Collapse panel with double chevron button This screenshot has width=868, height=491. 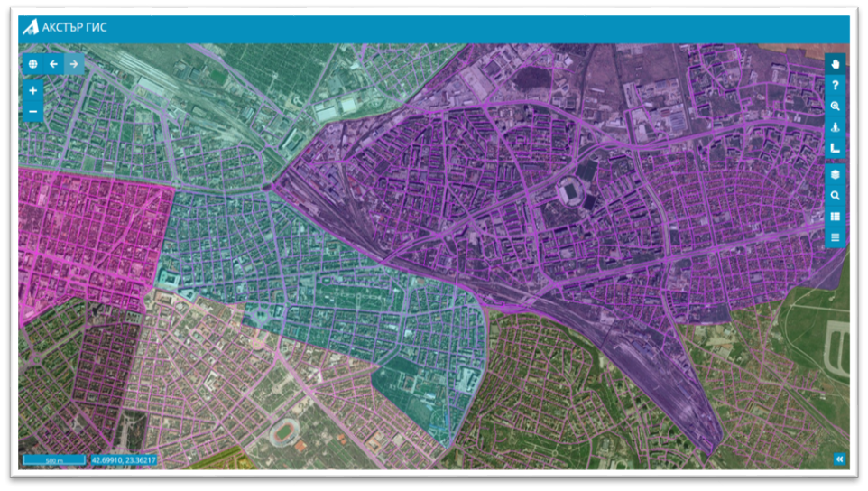pos(839,459)
